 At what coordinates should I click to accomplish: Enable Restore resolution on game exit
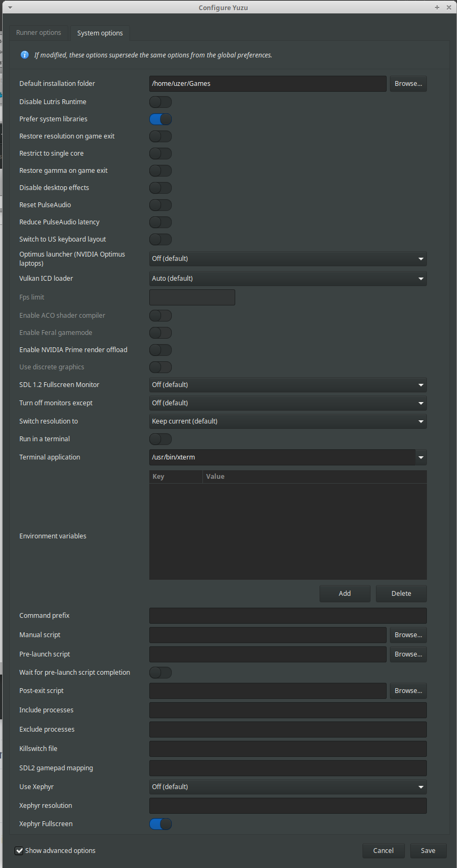[x=161, y=136]
